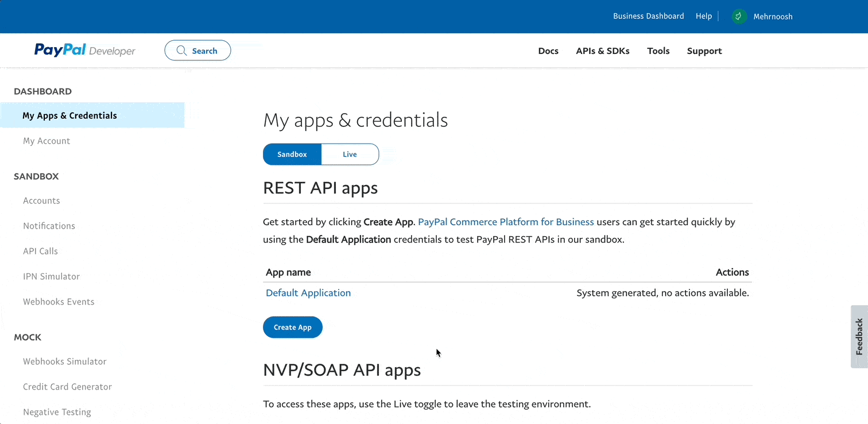Select the My apps & credentials title
The width and height of the screenshot is (868, 424).
[x=355, y=120]
